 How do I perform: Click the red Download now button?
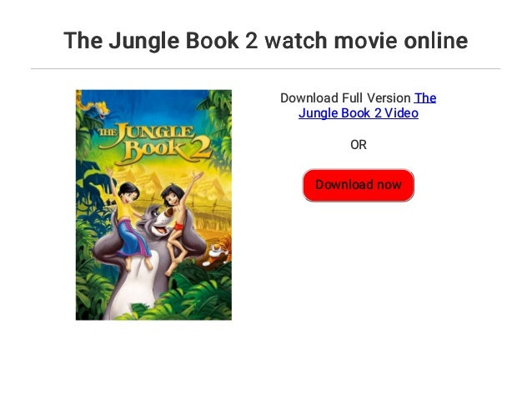359,185
